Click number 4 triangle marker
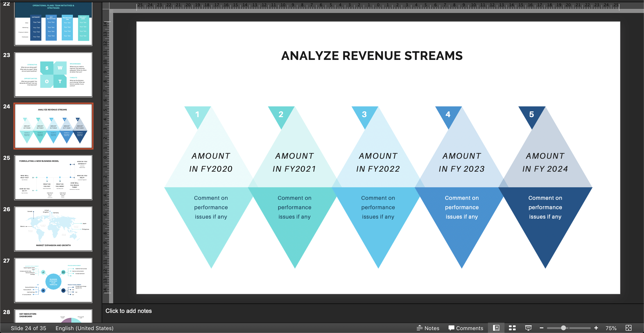Screen dimensions: 644x333 448,114
